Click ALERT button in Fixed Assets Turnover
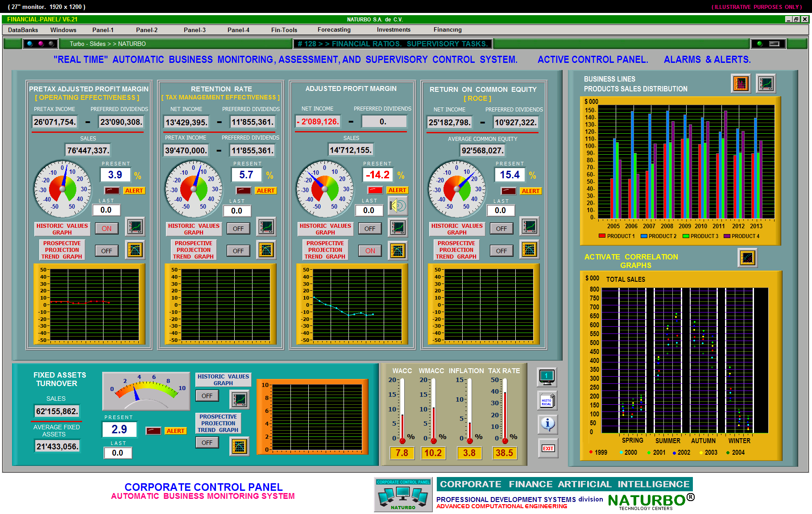The image size is (812, 514). click(x=175, y=431)
